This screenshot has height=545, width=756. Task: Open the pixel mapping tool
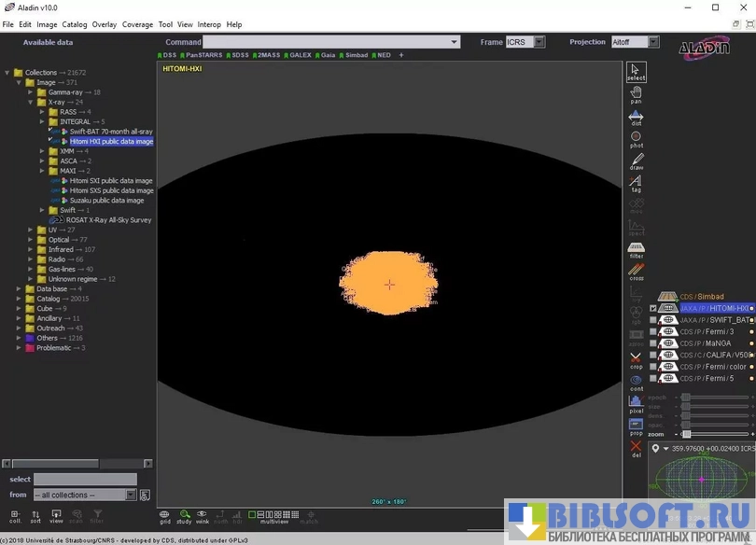(x=636, y=405)
